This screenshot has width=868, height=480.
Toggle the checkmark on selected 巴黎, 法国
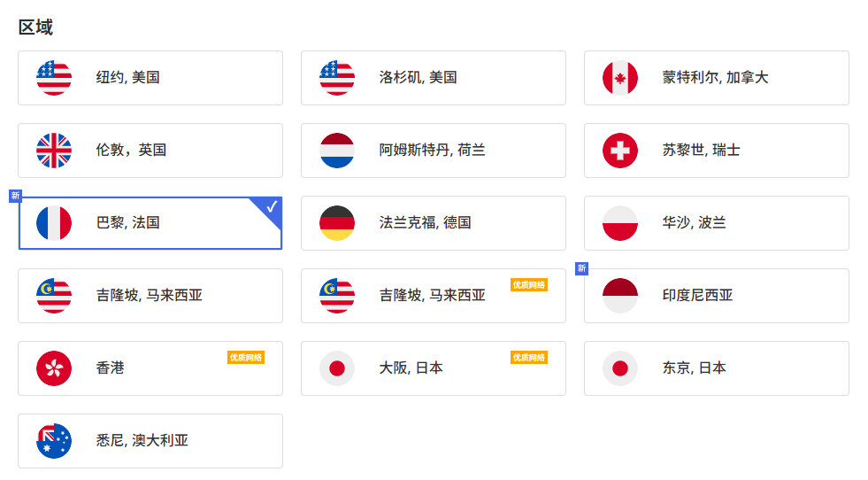272,206
